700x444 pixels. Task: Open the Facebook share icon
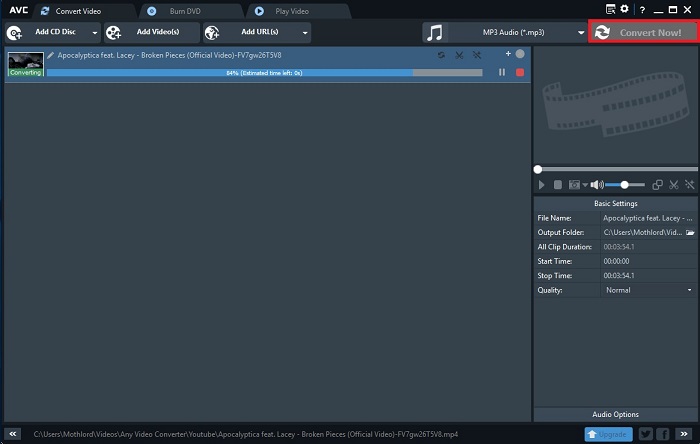coord(663,434)
